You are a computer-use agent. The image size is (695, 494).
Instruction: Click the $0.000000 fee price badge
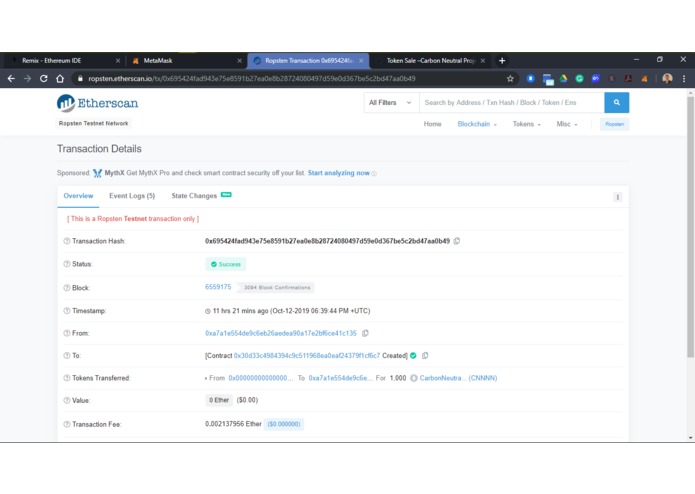(x=284, y=424)
